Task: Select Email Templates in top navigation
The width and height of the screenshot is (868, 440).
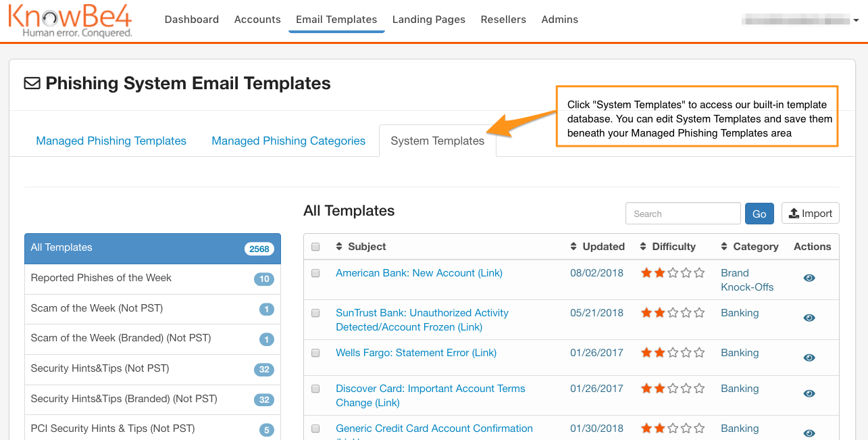Action: tap(336, 20)
